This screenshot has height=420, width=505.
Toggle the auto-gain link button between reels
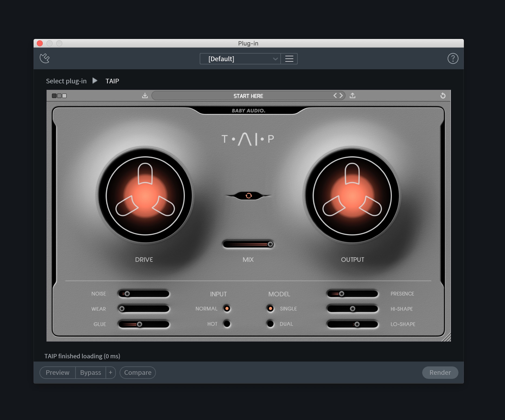click(248, 195)
